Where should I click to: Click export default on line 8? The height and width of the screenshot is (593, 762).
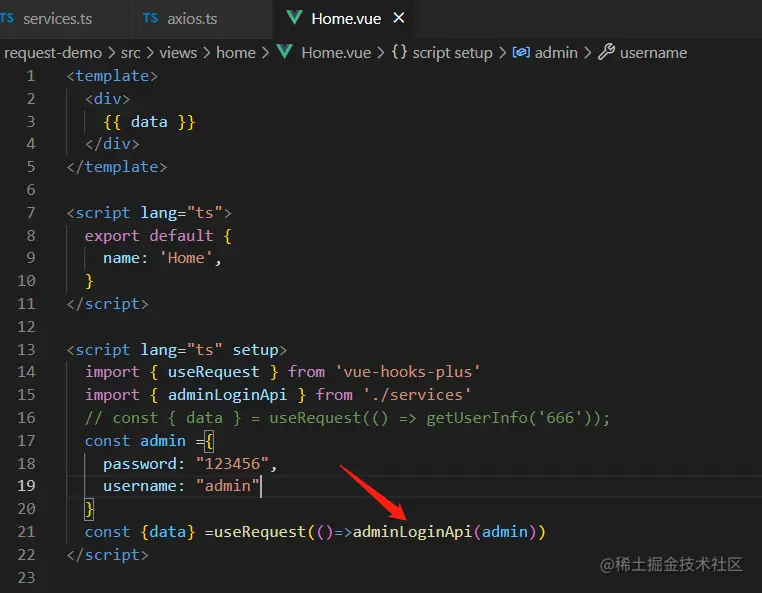[x=149, y=236]
